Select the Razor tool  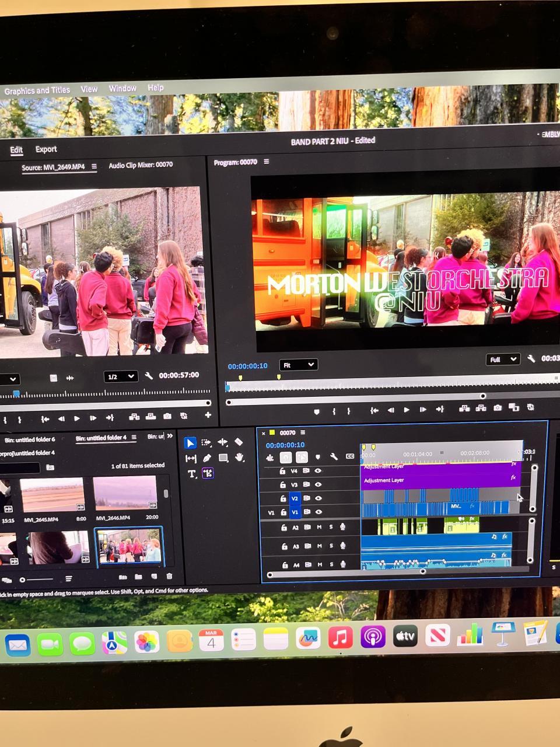coord(239,442)
